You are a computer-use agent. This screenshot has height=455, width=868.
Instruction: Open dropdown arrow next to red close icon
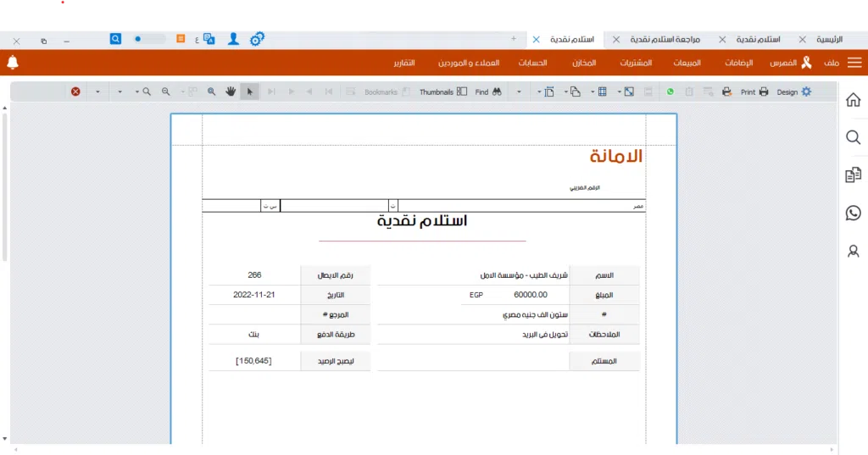(97, 92)
